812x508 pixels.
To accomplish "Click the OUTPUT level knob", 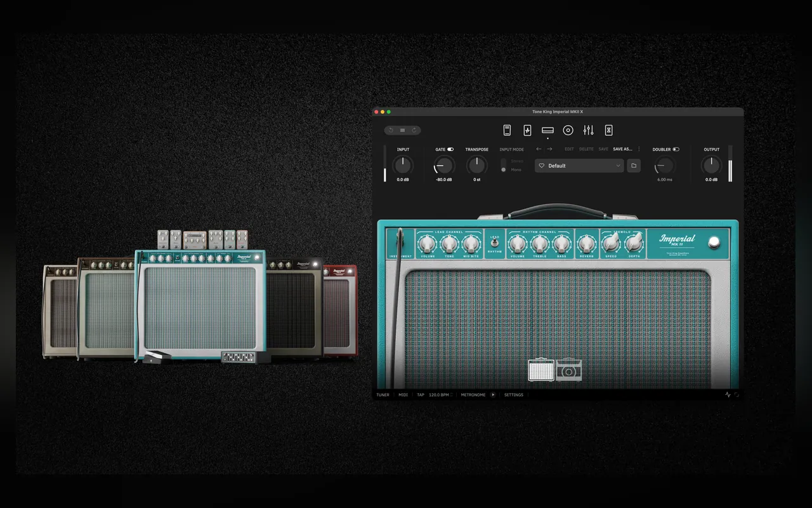I will [711, 166].
